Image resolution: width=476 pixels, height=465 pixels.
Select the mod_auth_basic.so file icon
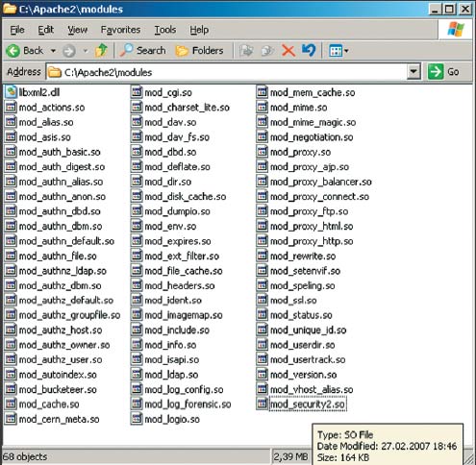pos(11,152)
